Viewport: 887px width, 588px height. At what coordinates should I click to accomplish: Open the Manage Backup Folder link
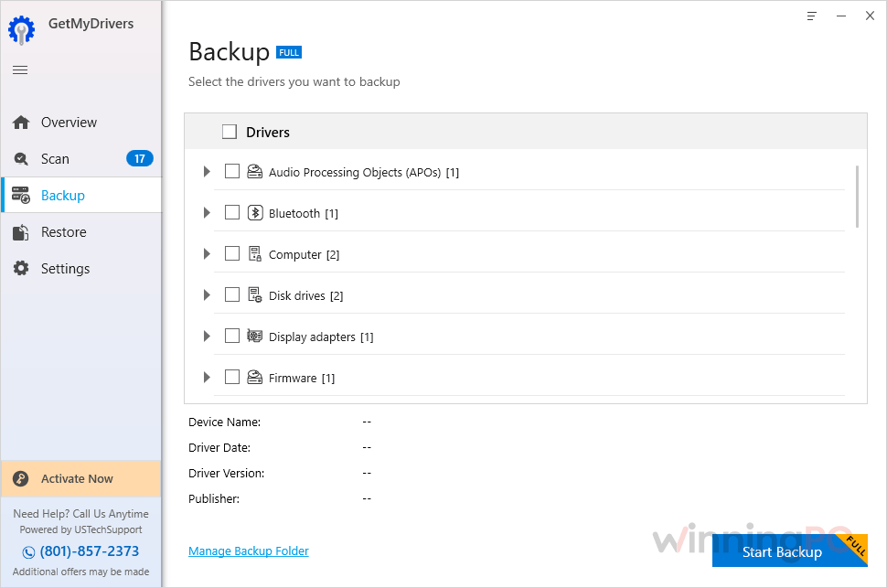pyautogui.click(x=249, y=551)
